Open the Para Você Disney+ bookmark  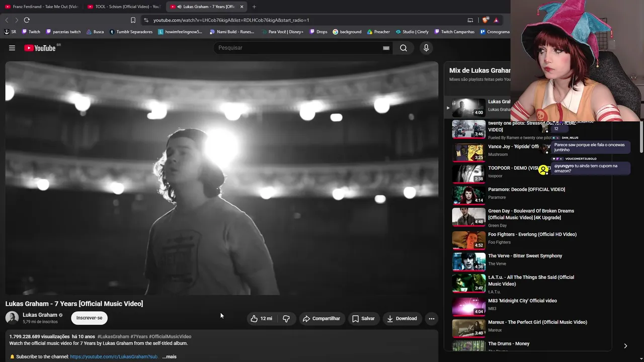point(282,32)
